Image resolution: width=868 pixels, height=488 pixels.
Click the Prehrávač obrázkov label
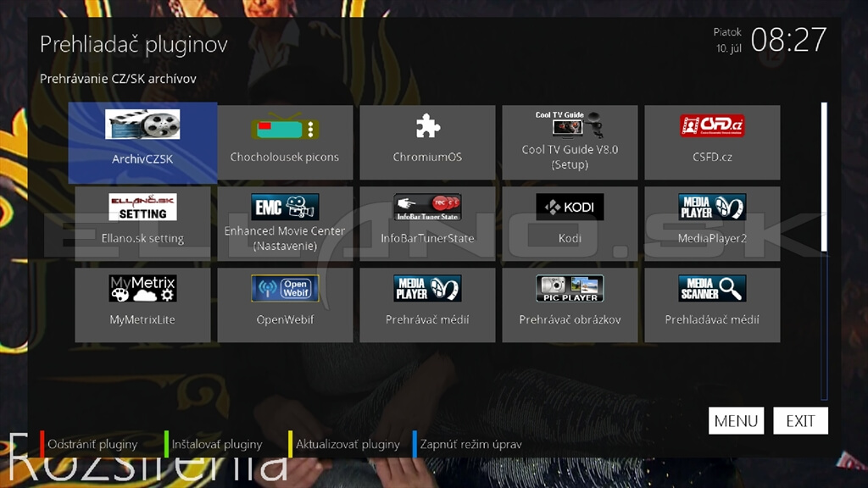tap(570, 319)
